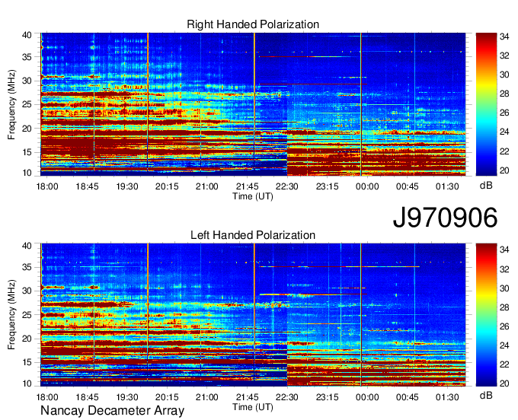The height and width of the screenshot is (420, 518).
Task: Click the "Nancay Decameter Array" caption
Action: tap(112, 410)
